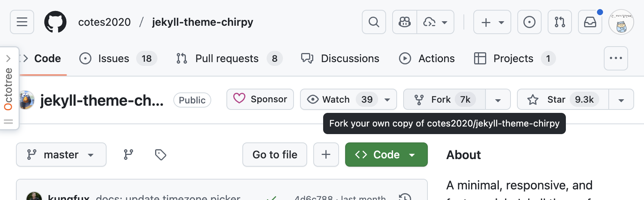Switch to the Pull requests tab
The height and width of the screenshot is (200, 644).
(227, 58)
